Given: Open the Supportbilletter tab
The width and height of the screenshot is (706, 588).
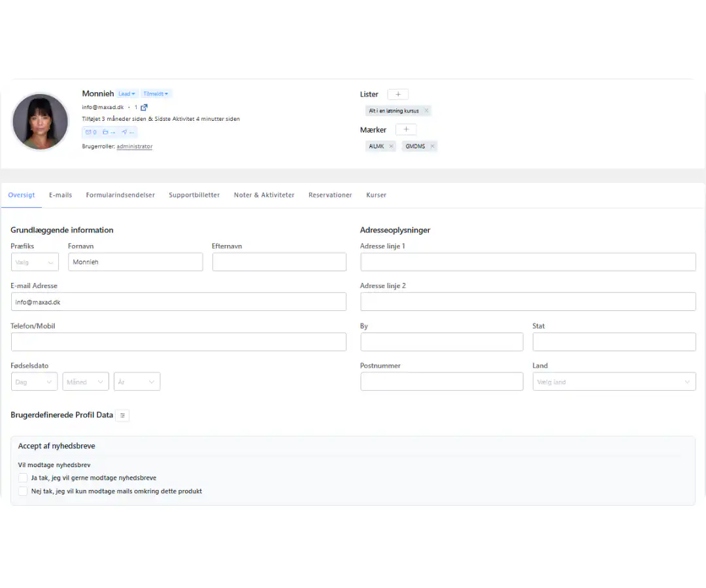Looking at the screenshot, I should click(193, 195).
